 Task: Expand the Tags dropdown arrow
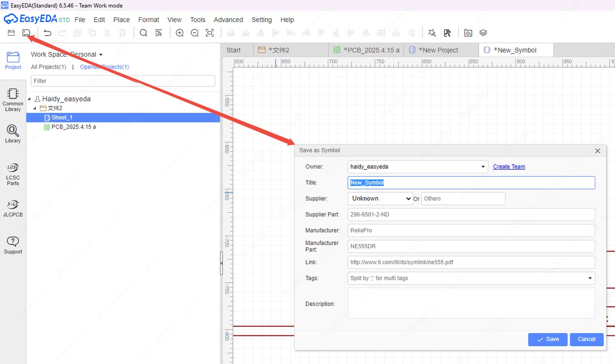[590, 278]
